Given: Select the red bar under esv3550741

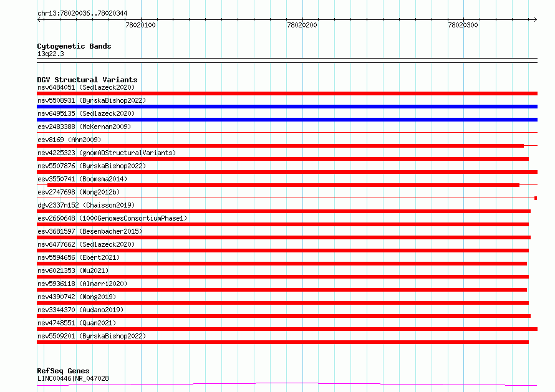Looking at the screenshot, I should tap(283, 185).
